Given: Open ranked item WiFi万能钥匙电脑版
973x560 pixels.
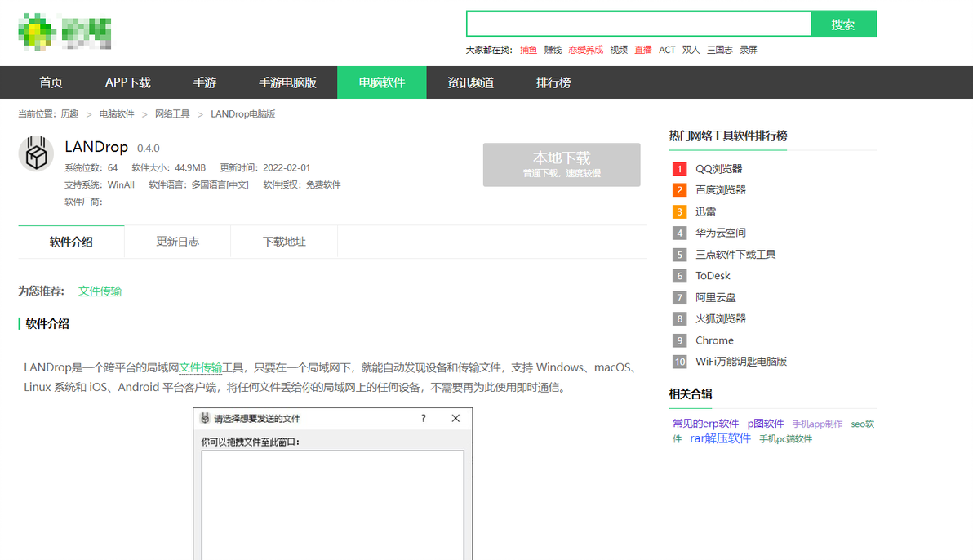Looking at the screenshot, I should [x=741, y=362].
